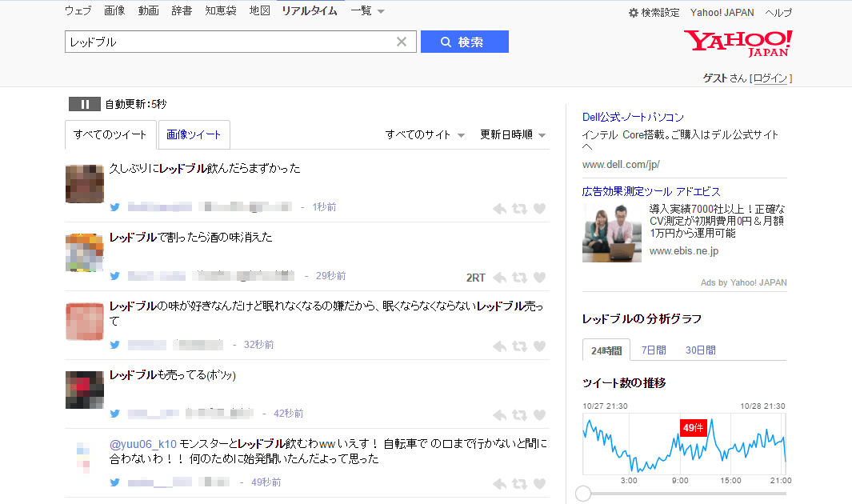Reply to the 49秒前 tweet
This screenshot has height=504, width=852.
click(500, 484)
